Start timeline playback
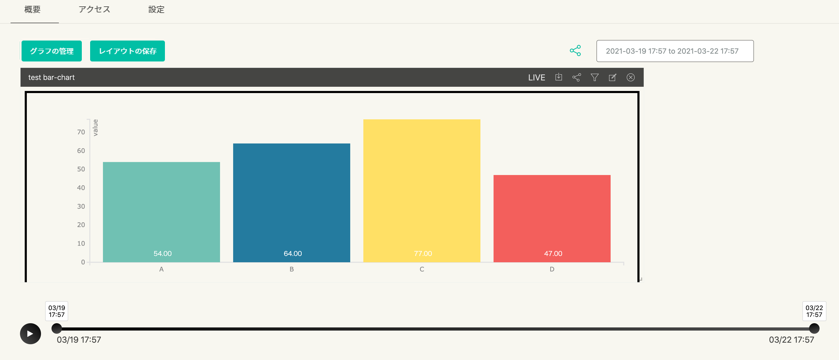The image size is (839, 360). [x=30, y=334]
